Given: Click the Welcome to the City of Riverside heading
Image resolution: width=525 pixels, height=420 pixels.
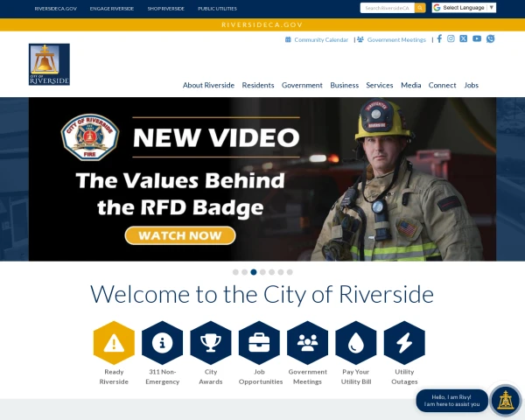Looking at the screenshot, I should [x=262, y=294].
